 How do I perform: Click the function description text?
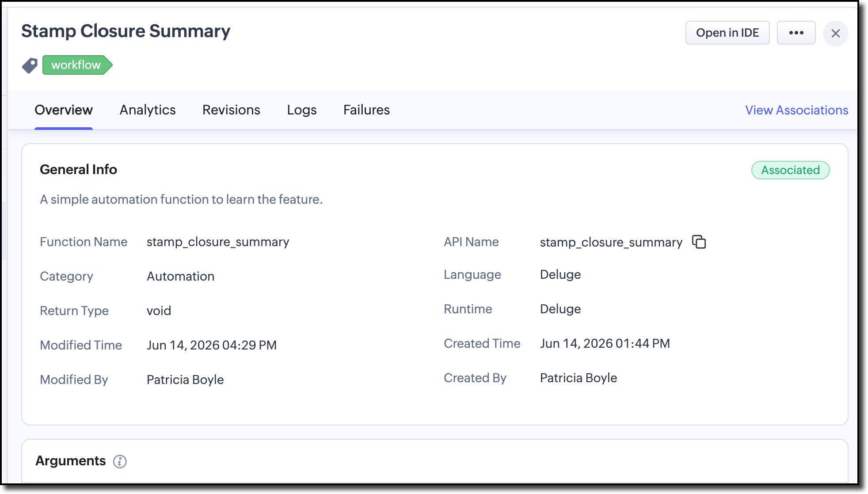(x=181, y=200)
